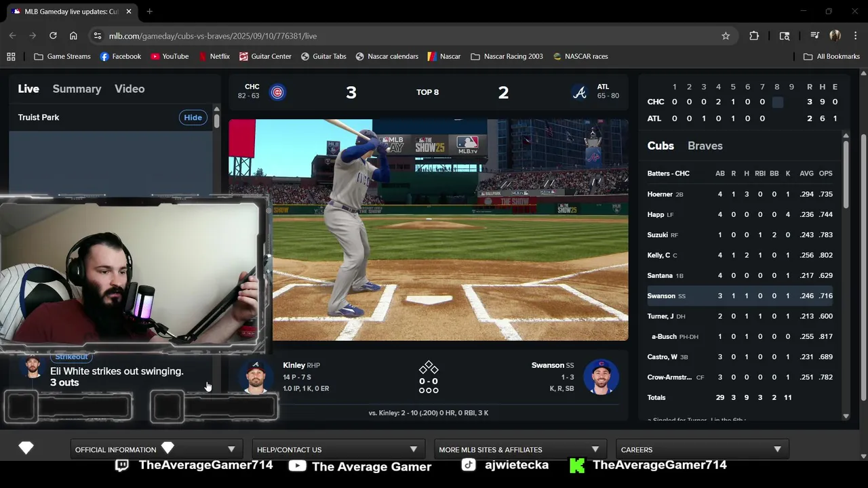Click Kelly, C in the batters list

click(658, 255)
